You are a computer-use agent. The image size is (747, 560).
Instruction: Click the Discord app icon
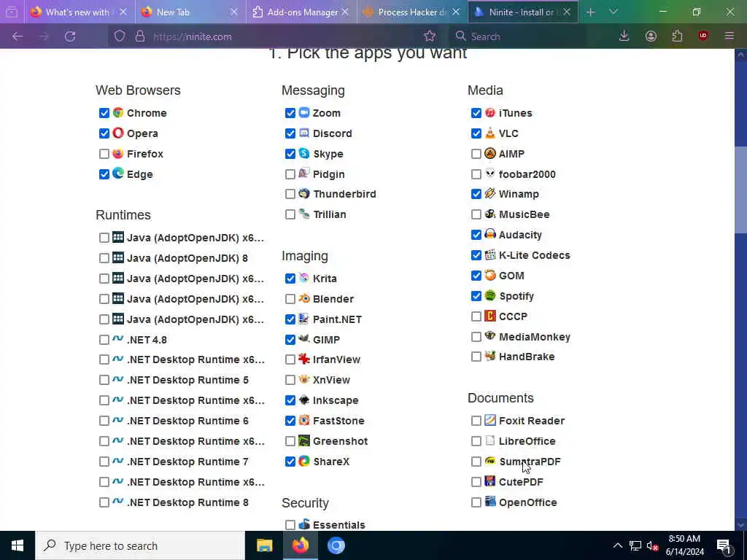point(304,133)
